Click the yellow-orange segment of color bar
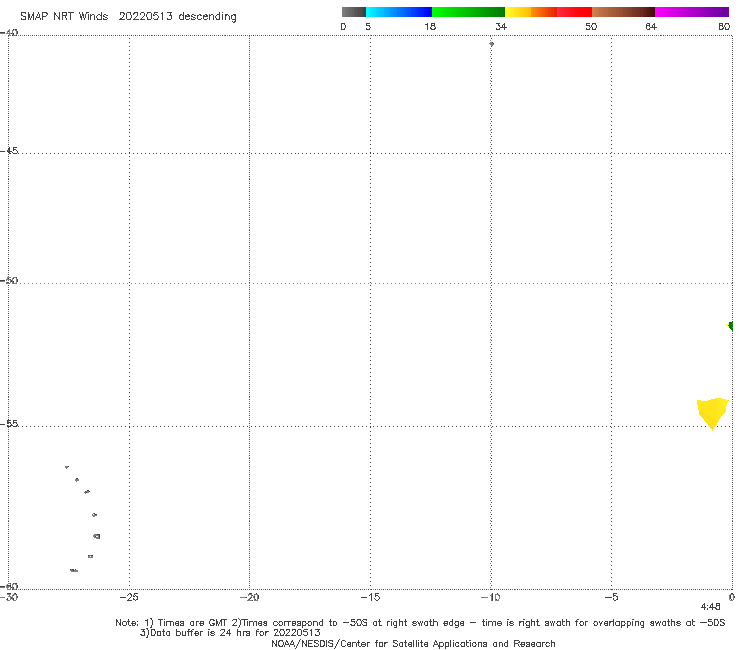This screenshot has width=740, height=650. [x=531, y=12]
